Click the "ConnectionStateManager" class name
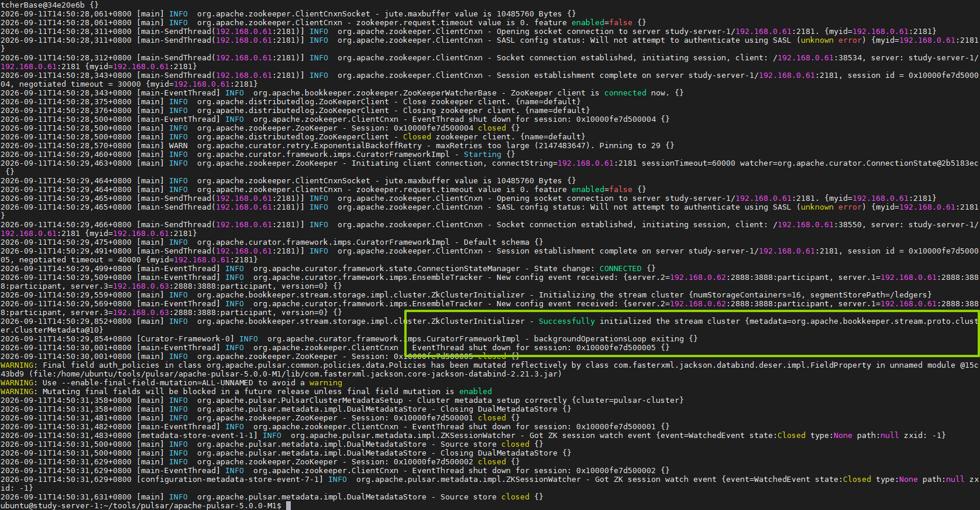The height and width of the screenshot is (510, 980). [x=469, y=269]
